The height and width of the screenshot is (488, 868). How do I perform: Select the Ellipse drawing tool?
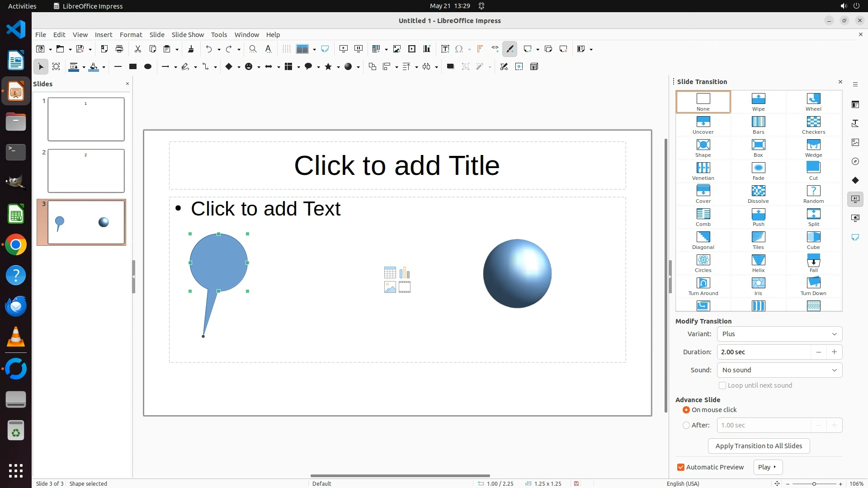tap(147, 67)
